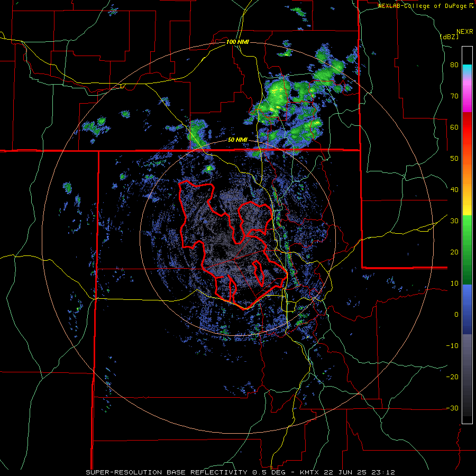Click the 60 value on dBZ scale
Screen dimensions: 476x476
(x=454, y=127)
